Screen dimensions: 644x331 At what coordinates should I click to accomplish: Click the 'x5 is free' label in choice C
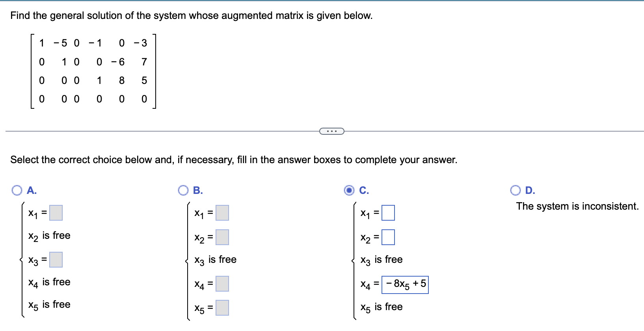pos(381,306)
